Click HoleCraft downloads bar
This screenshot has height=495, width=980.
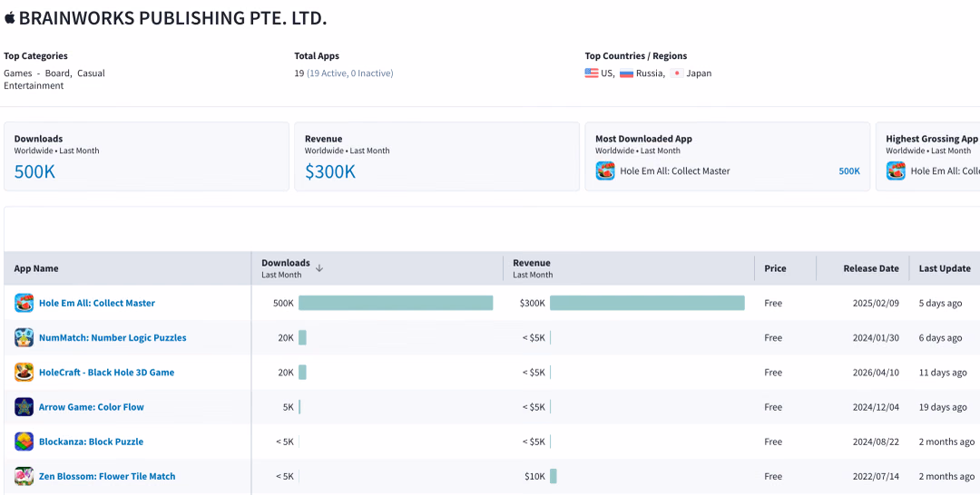point(302,372)
